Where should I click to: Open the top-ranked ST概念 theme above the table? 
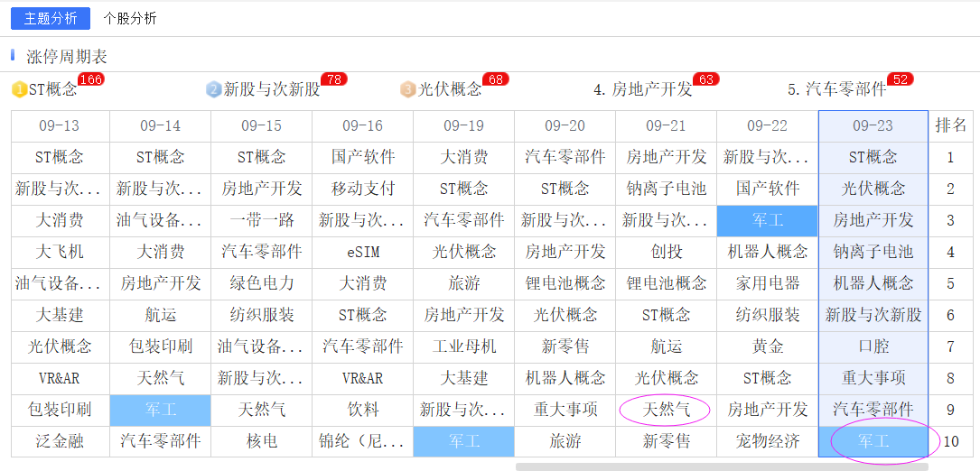point(53,90)
